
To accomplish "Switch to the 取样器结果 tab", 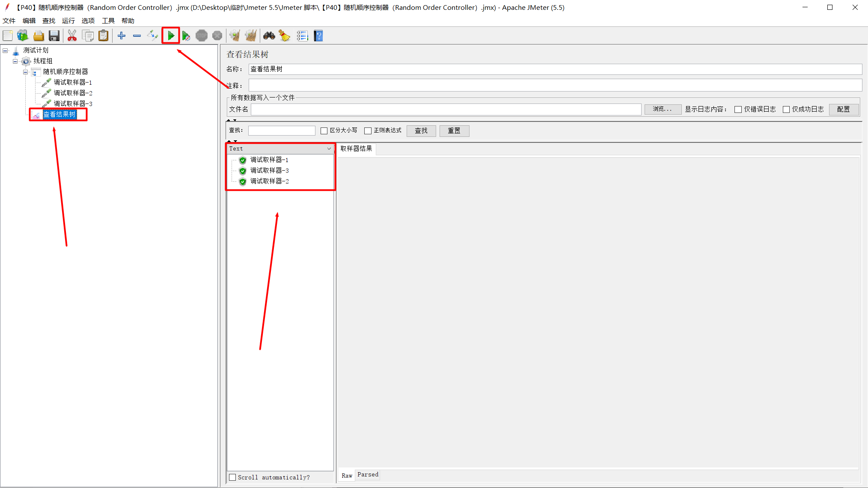I will [357, 148].
